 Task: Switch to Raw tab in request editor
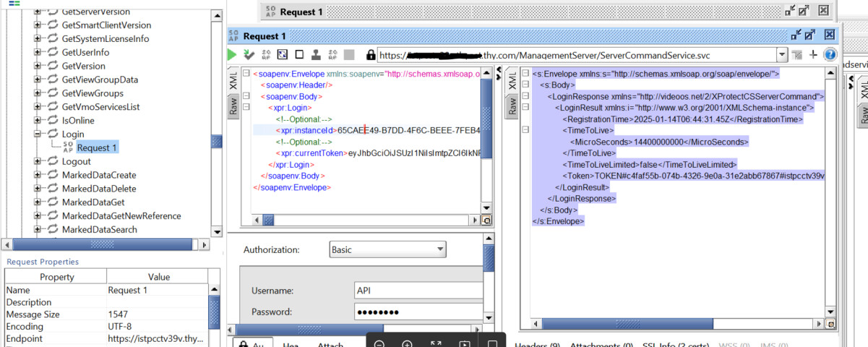233,108
